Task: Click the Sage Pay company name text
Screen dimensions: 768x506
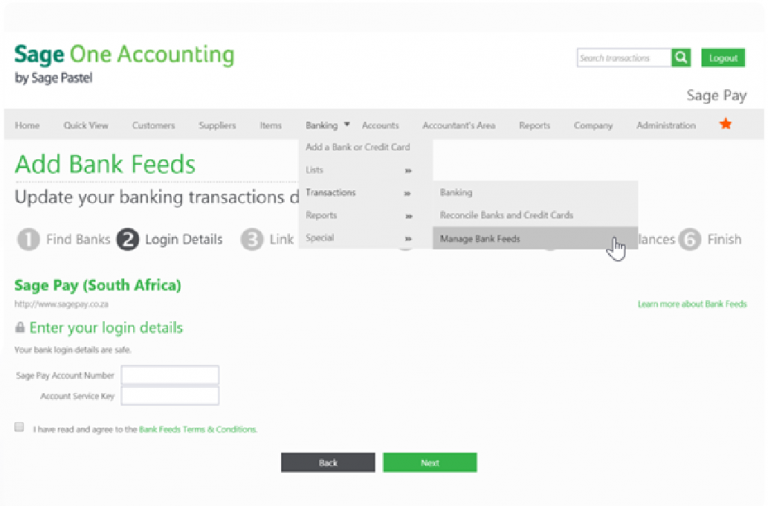Action: [717, 95]
